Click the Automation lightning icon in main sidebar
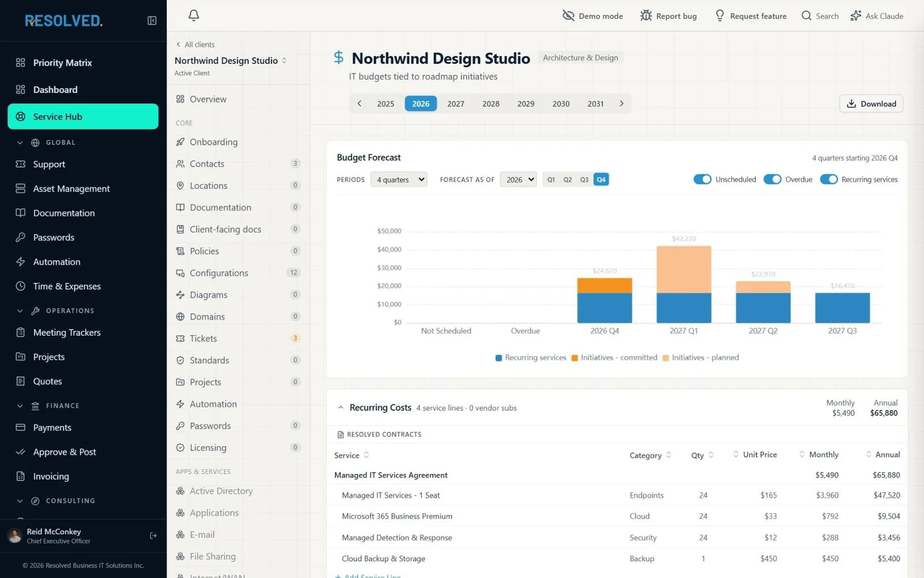The height and width of the screenshot is (578, 924). coord(21,262)
